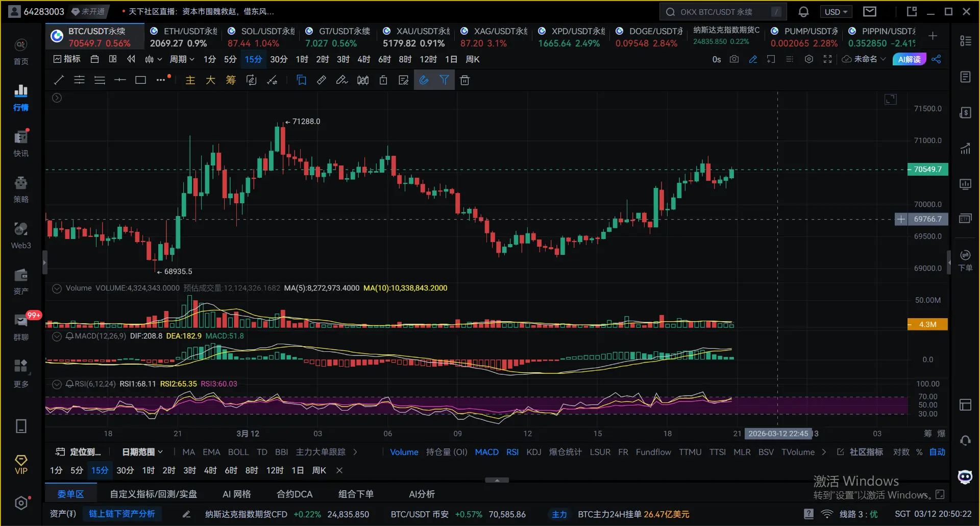Open the robot assistant icon

[965, 477]
